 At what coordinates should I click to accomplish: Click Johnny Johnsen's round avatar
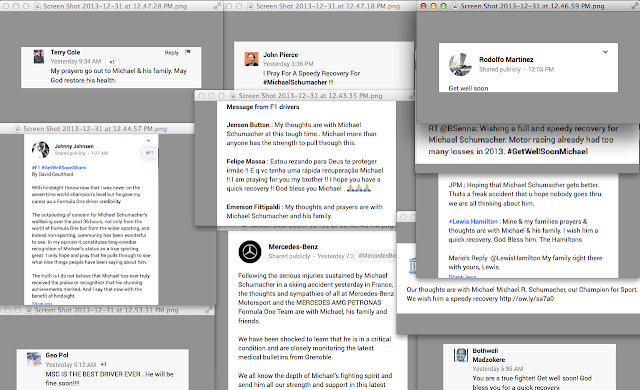coord(40,150)
